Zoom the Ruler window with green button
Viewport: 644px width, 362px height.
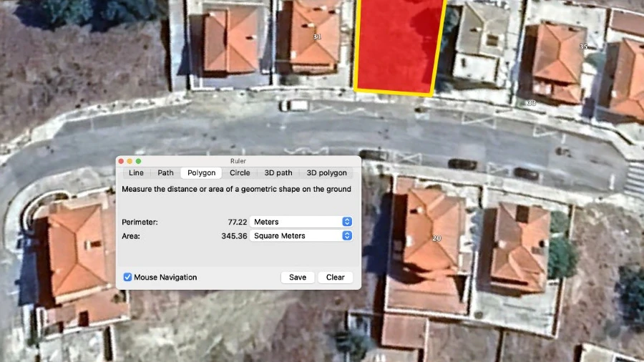tap(138, 161)
